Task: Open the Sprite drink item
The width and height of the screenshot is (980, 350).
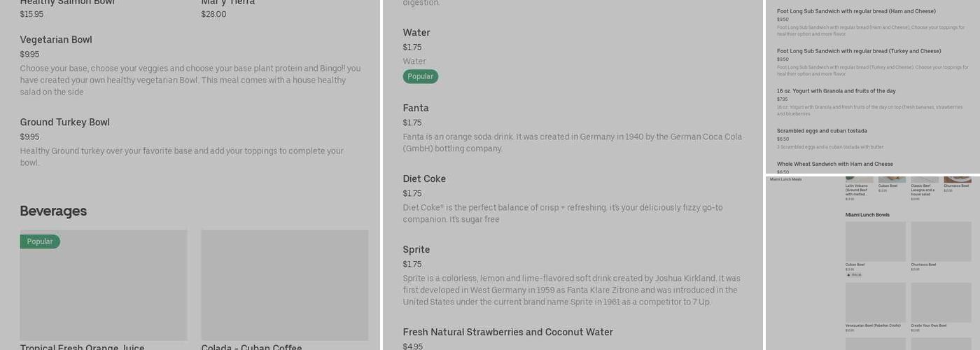Action: 416,250
